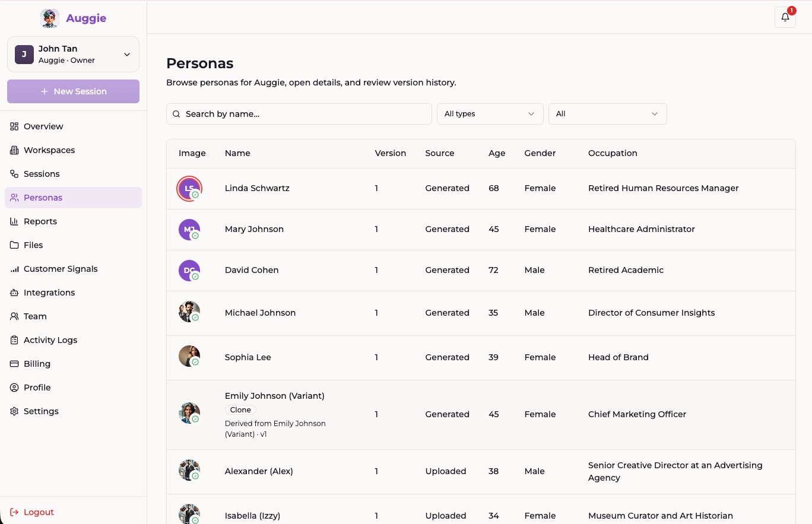Screen dimensions: 812x524
Task: Click the Name column header
Action: coord(237,153)
